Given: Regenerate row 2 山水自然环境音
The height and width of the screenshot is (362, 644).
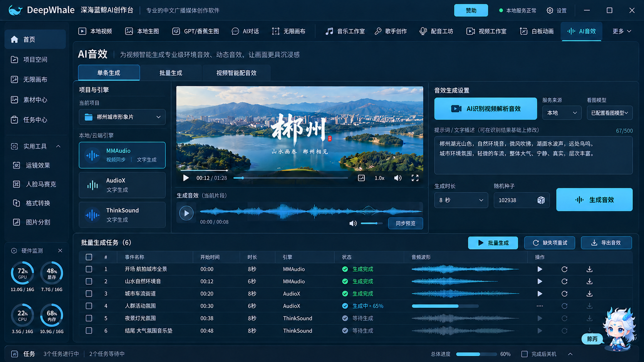Looking at the screenshot, I should (x=564, y=282).
